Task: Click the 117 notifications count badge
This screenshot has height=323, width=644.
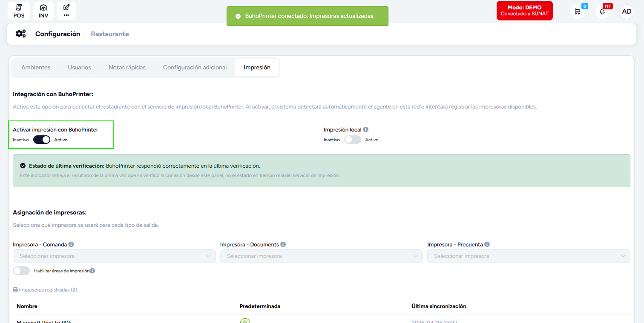Action: tap(607, 6)
